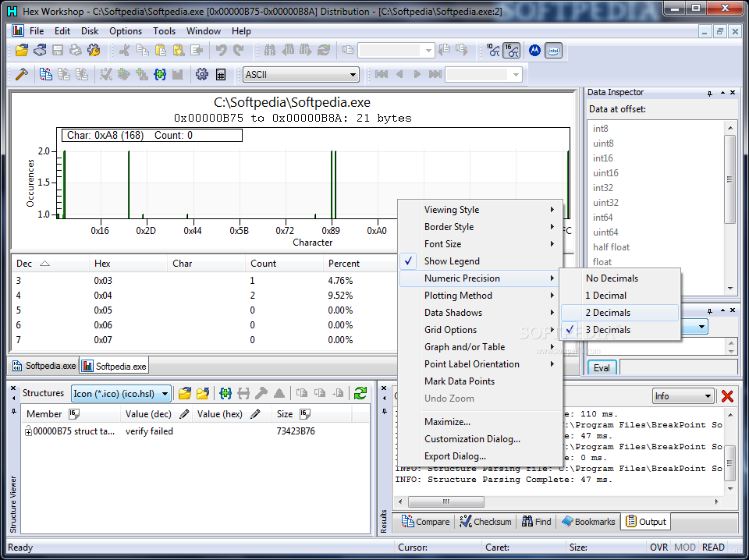Click the Replace toolbar icon
This screenshot has width=749, height=560.
[x=324, y=50]
